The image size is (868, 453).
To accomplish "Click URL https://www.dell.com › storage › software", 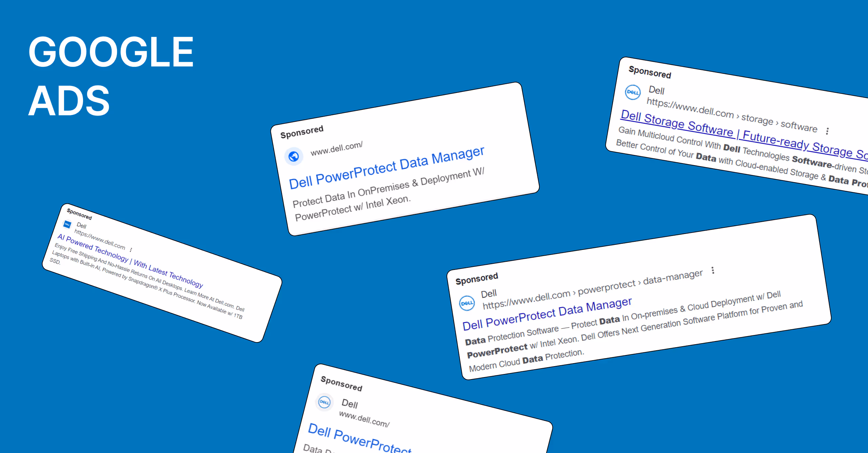I will click(732, 115).
